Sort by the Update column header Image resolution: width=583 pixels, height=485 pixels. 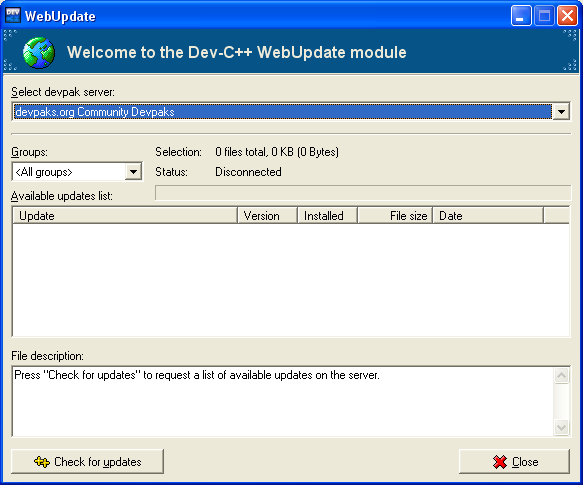click(x=125, y=216)
